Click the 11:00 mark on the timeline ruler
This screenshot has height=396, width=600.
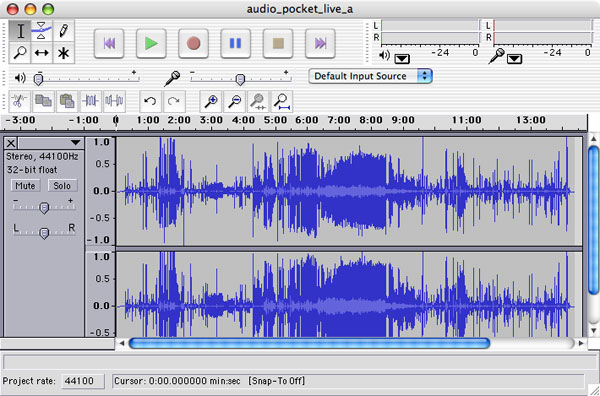[x=466, y=120]
